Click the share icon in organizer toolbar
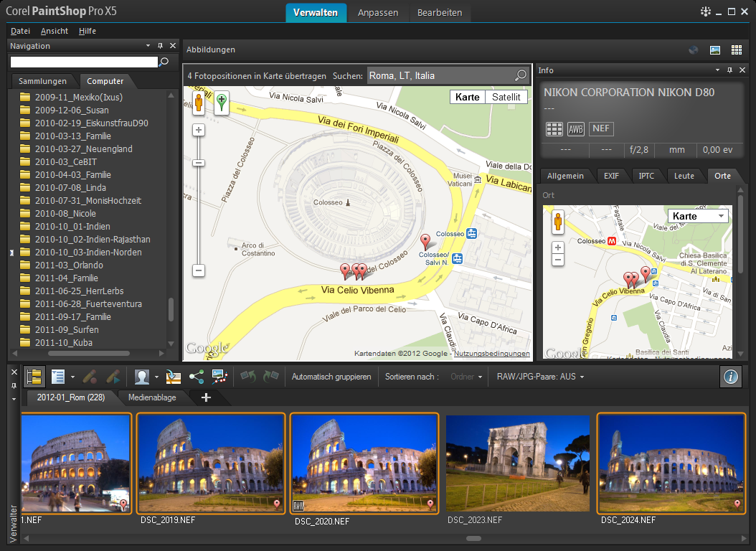 196,377
